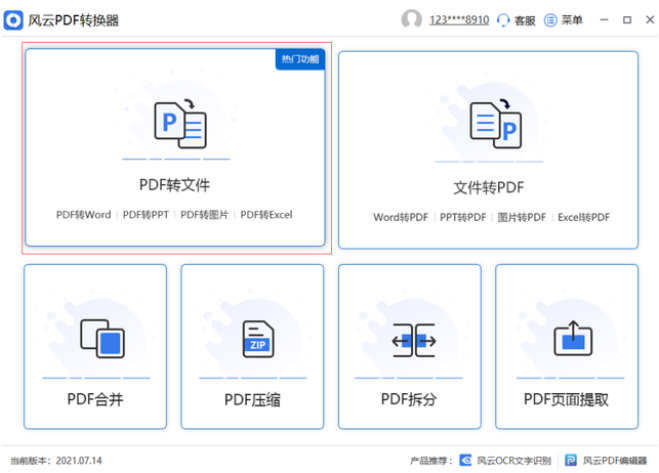The height and width of the screenshot is (473, 659).
Task: Click the 菜单 list icon
Action: tap(551, 20)
